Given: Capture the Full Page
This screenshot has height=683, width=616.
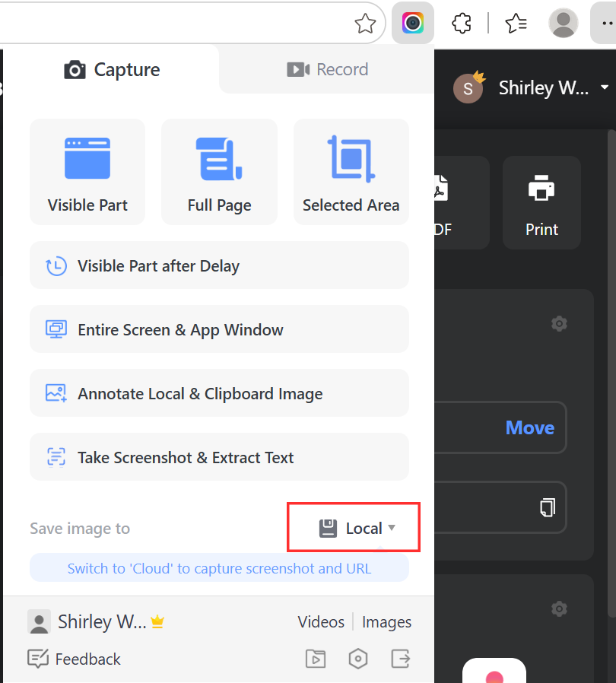Looking at the screenshot, I should click(219, 172).
